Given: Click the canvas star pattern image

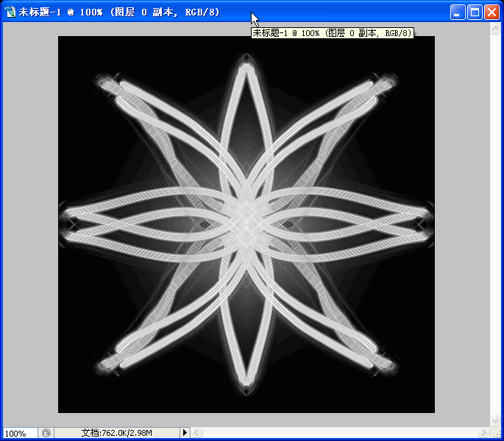Looking at the screenshot, I should pos(246,225).
